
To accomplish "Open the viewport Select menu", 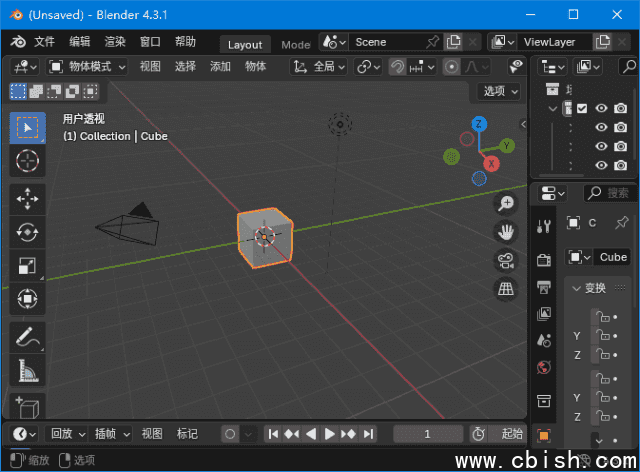I will point(185,67).
